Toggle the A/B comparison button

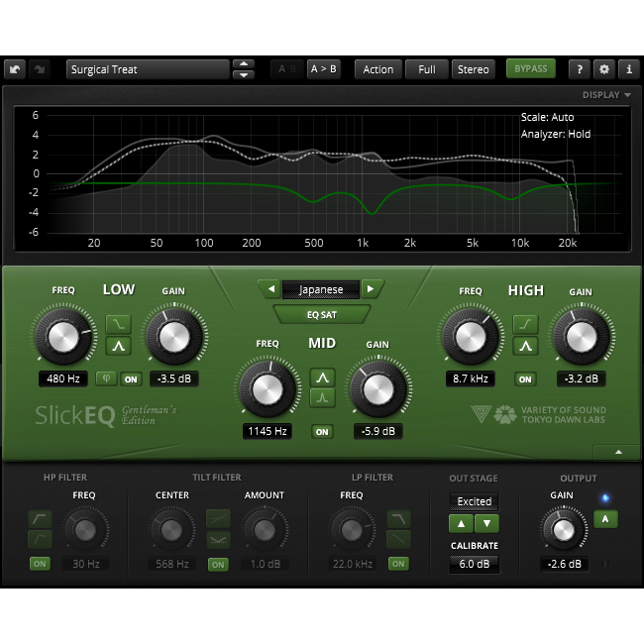[287, 69]
